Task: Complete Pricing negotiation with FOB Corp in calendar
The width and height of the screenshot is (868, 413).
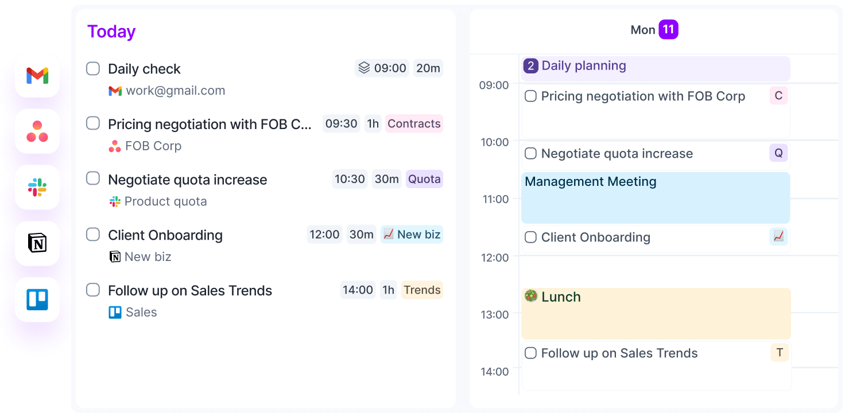Action: point(531,96)
